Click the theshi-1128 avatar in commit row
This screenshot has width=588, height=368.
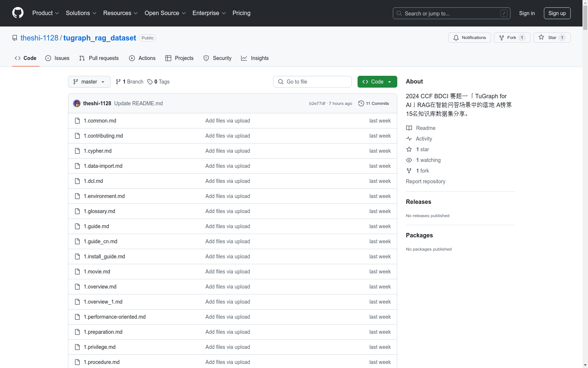[77, 103]
